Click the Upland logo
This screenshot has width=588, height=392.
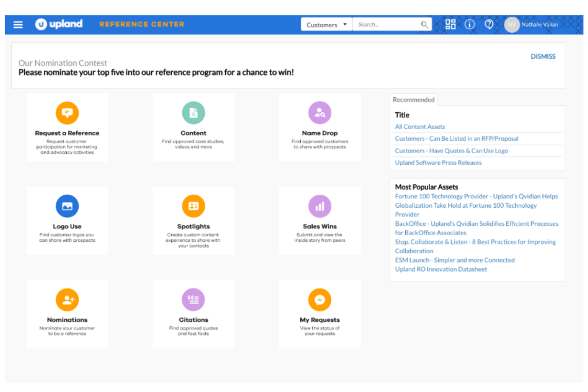coord(59,24)
